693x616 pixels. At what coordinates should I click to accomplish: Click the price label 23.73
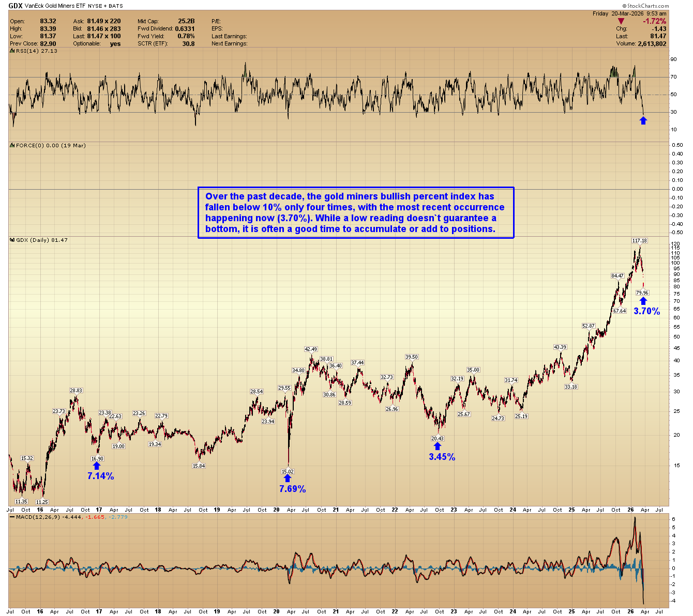click(59, 411)
